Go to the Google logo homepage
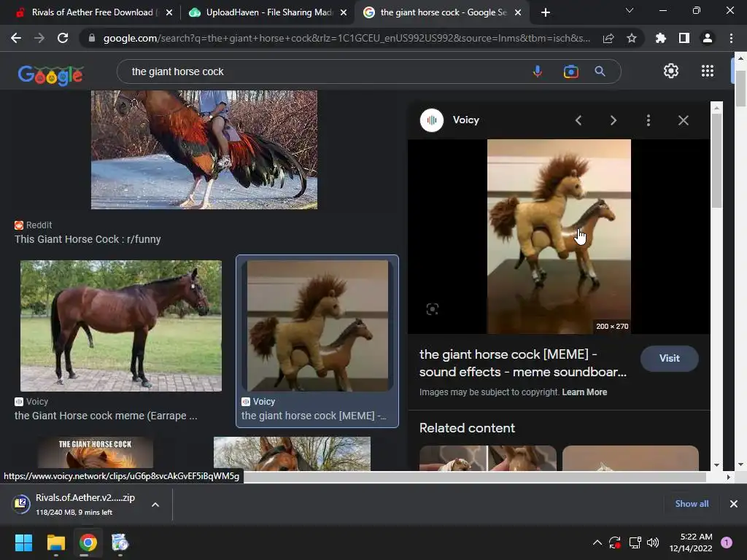This screenshot has height=560, width=747. (50, 75)
